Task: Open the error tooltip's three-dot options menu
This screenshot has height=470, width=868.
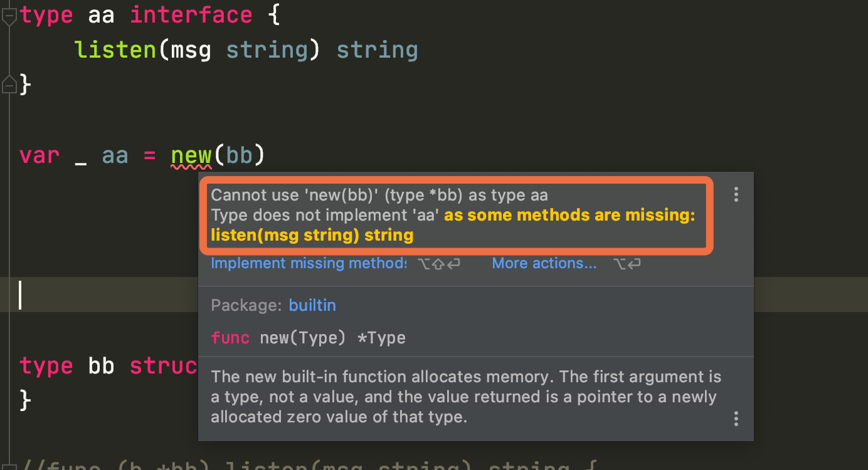Action: [x=736, y=194]
